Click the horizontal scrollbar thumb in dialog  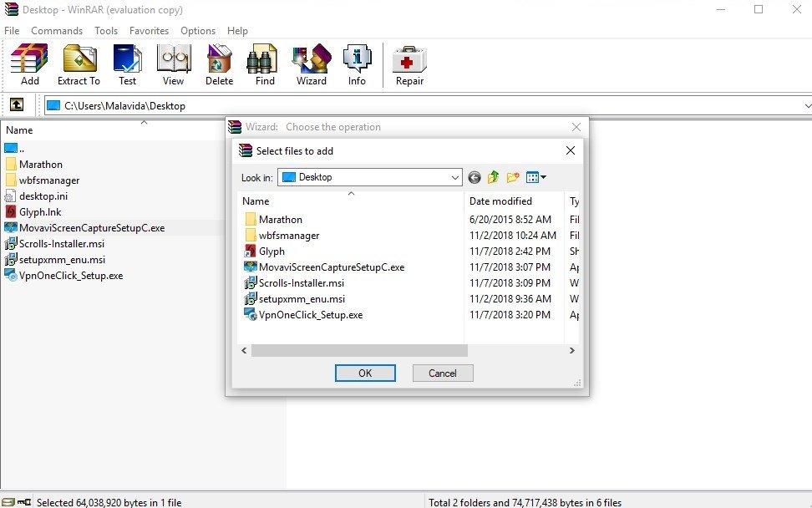(x=359, y=351)
